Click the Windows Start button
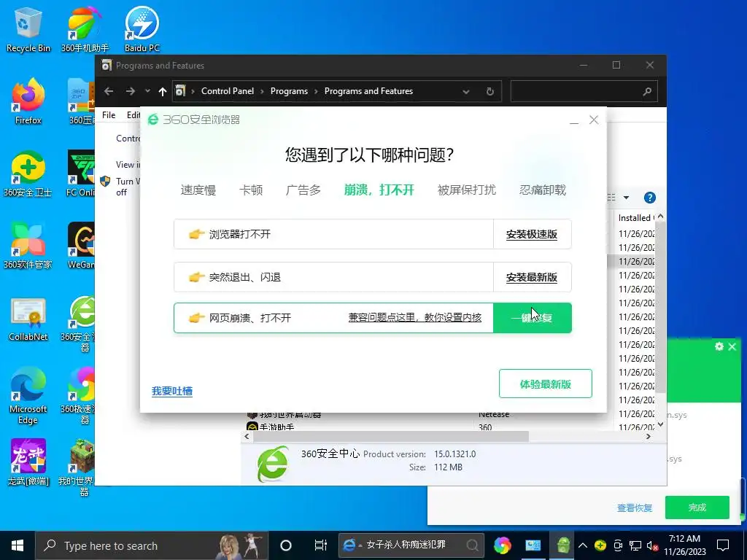This screenshot has width=747, height=560. 18,545
